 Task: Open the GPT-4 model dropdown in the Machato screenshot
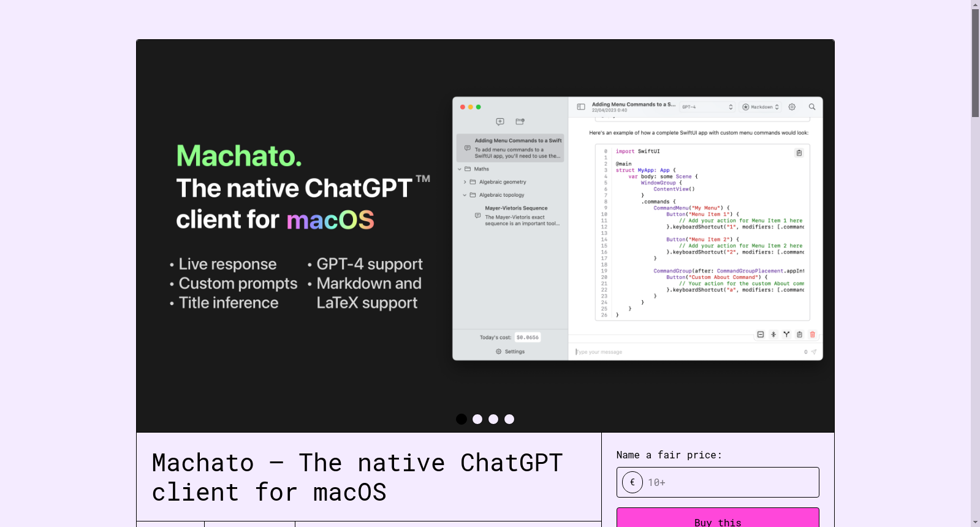point(707,107)
